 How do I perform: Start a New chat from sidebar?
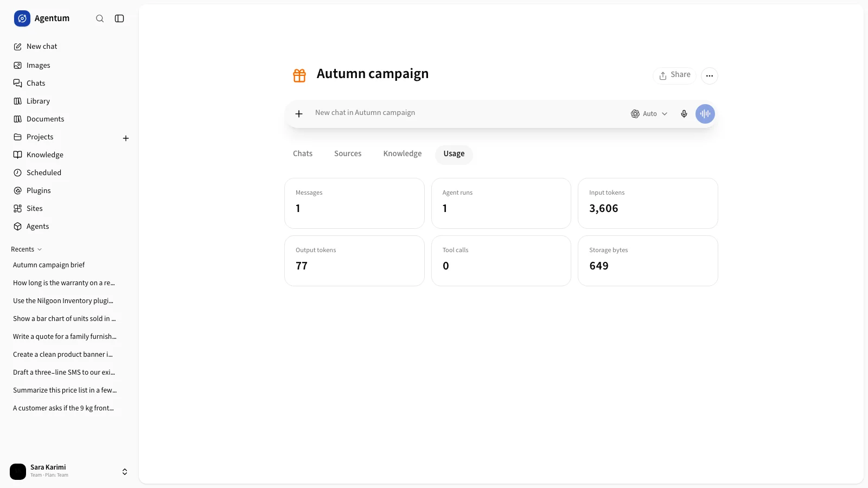[69, 47]
